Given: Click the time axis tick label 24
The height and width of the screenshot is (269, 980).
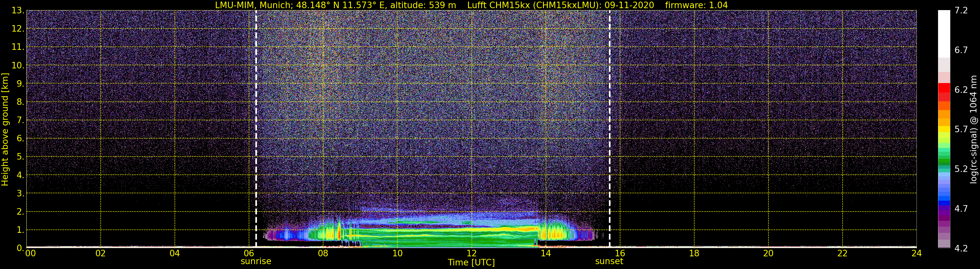Looking at the screenshot, I should click(x=917, y=253).
